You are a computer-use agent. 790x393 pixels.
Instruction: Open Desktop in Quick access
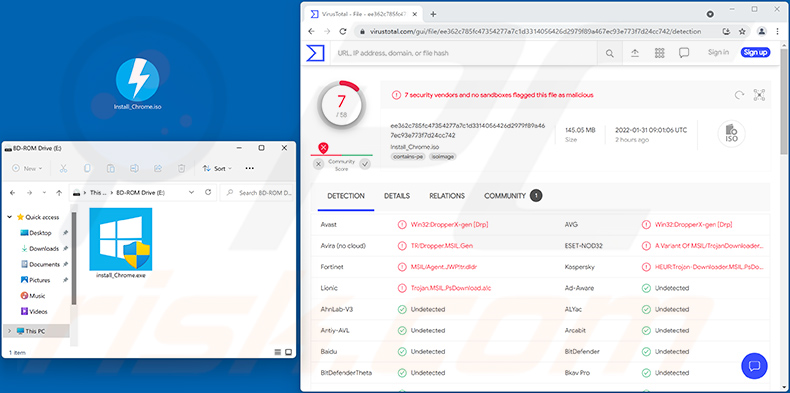[x=40, y=233]
